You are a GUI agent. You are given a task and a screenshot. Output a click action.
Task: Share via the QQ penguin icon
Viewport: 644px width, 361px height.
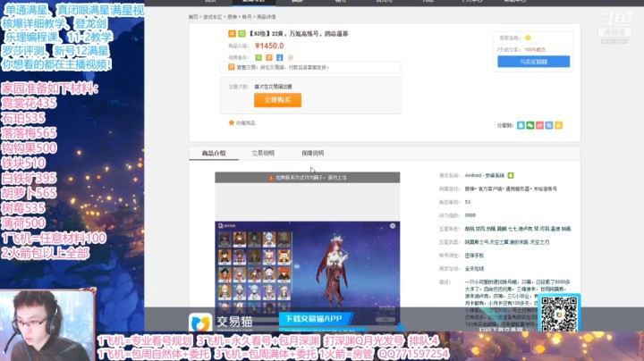[521, 125]
